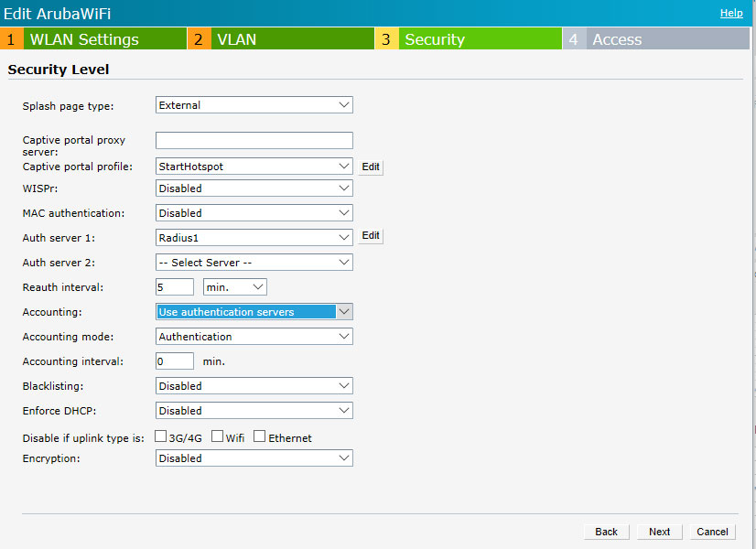This screenshot has width=756, height=549.
Task: Edit the StartHotspot captive portal profile
Action: click(x=370, y=167)
